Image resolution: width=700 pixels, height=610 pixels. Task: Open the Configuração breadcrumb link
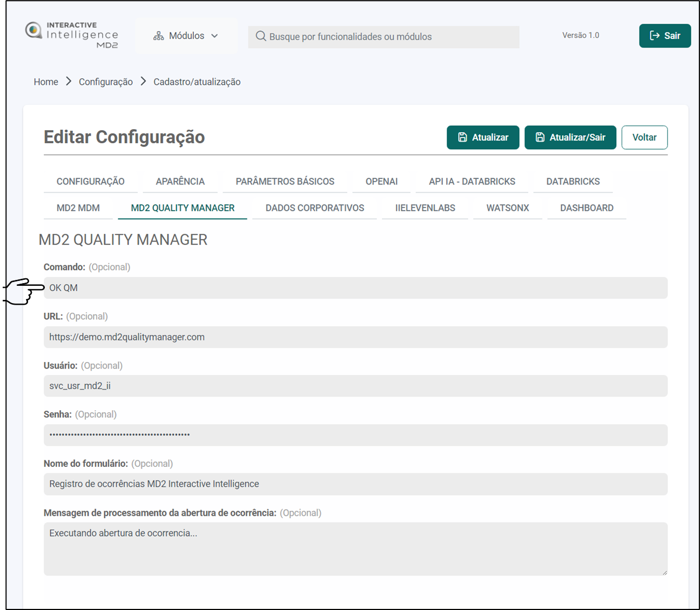106,82
